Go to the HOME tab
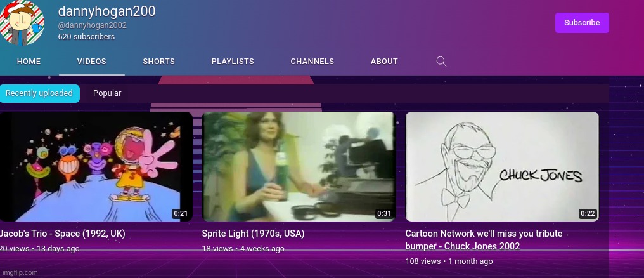The width and height of the screenshot is (644, 278). pyautogui.click(x=29, y=62)
